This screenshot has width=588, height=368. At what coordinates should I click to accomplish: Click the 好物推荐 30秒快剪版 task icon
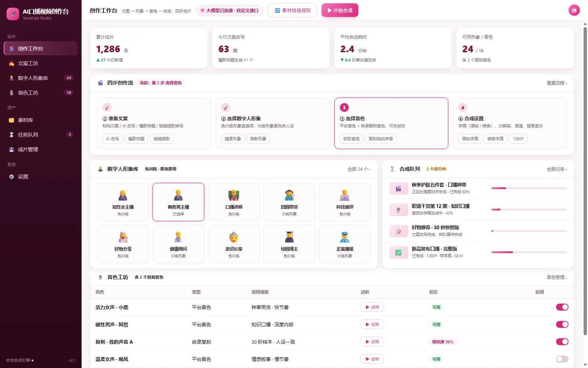point(398,231)
